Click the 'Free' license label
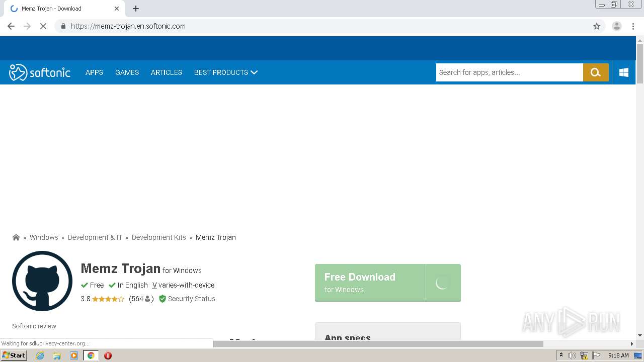The height and width of the screenshot is (362, 644). [x=97, y=285]
